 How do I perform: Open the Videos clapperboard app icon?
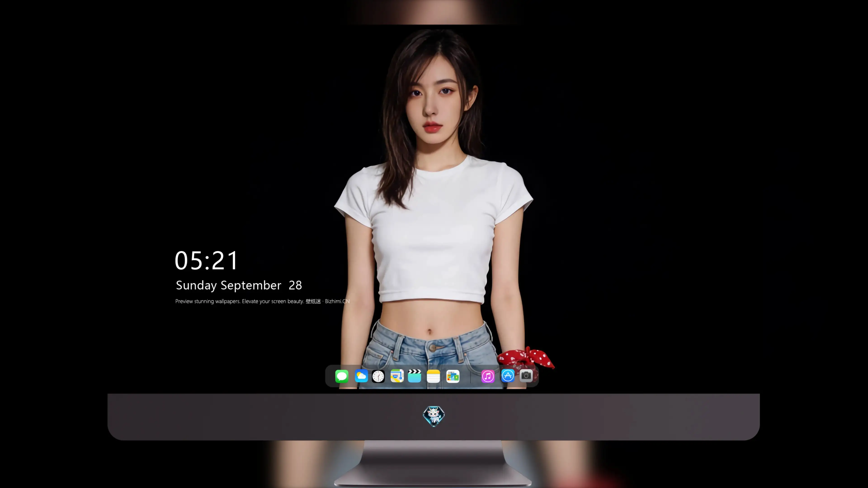click(415, 376)
